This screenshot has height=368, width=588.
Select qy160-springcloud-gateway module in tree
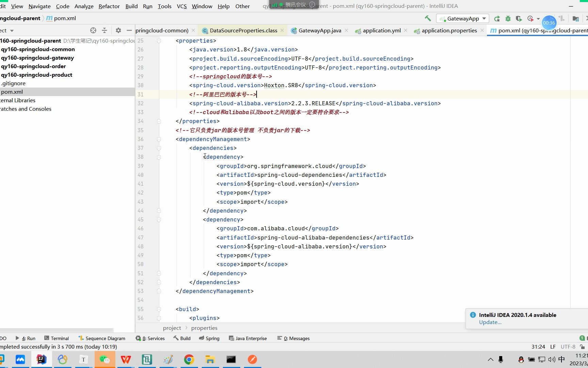(37, 58)
